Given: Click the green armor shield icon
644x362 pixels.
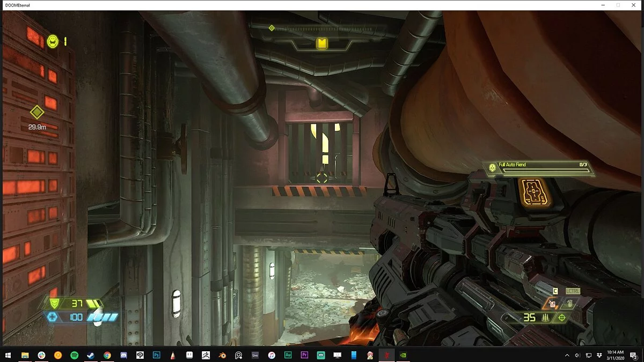Looking at the screenshot, I should (53, 304).
